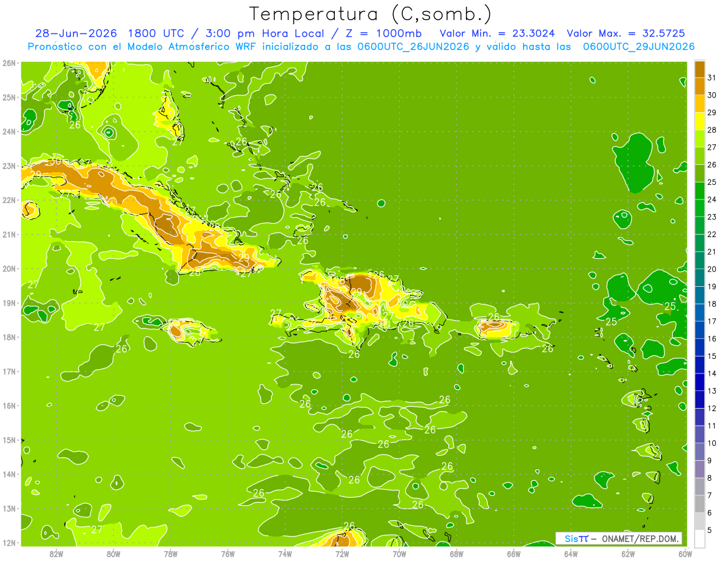This screenshot has width=728, height=562.
Task: Click legend value 18 on the color scale
Action: point(712,304)
